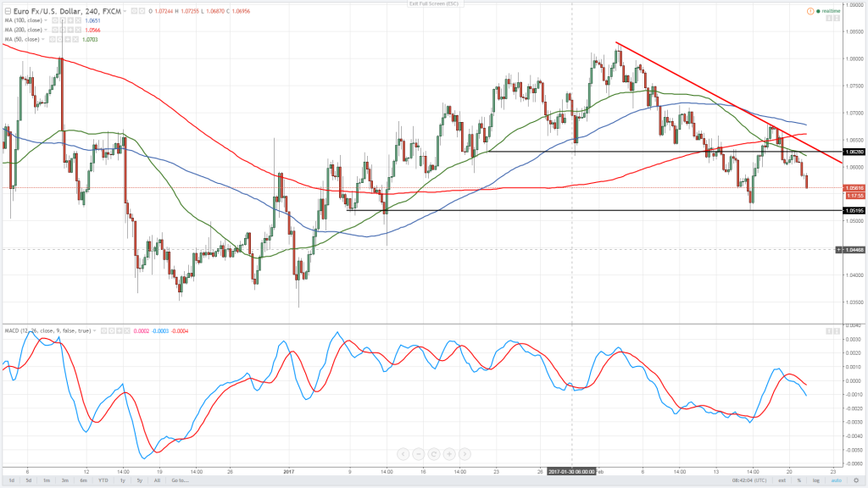Click the MACD value -0.0004
The width and height of the screenshot is (868, 488).
pos(180,331)
